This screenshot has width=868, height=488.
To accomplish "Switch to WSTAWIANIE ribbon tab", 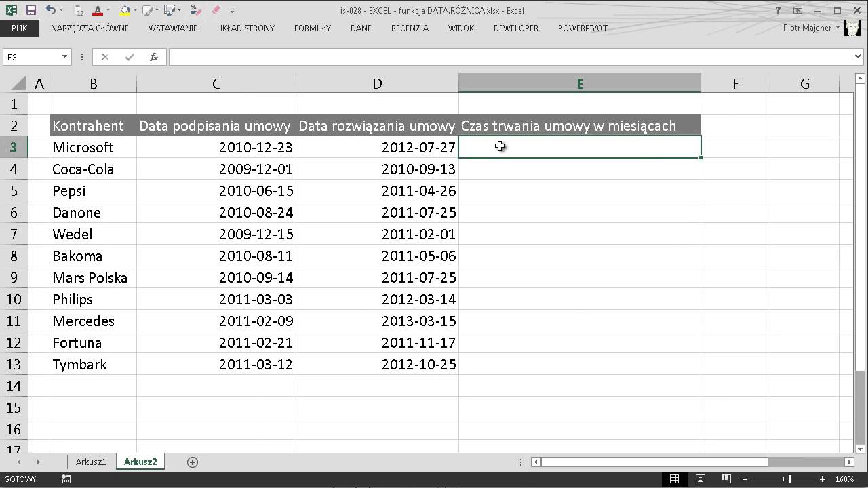I will click(x=173, y=28).
